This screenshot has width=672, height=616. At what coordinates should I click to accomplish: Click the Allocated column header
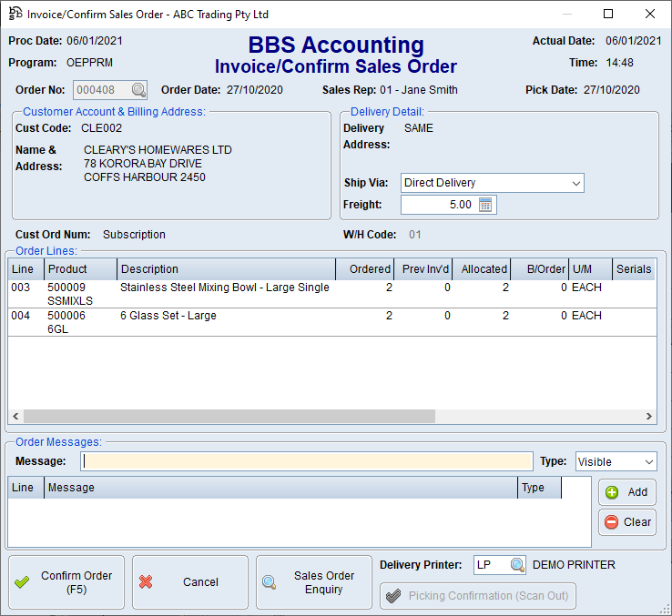pyautogui.click(x=483, y=269)
